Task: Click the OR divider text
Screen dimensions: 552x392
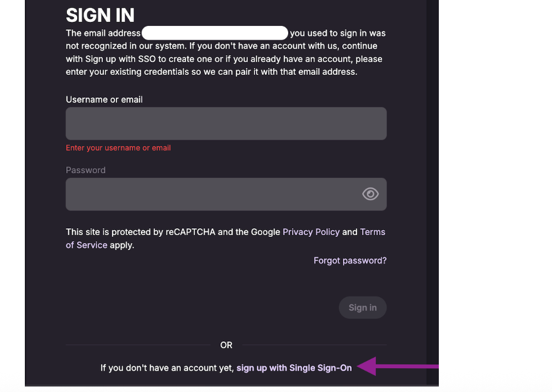Action: pos(226,345)
